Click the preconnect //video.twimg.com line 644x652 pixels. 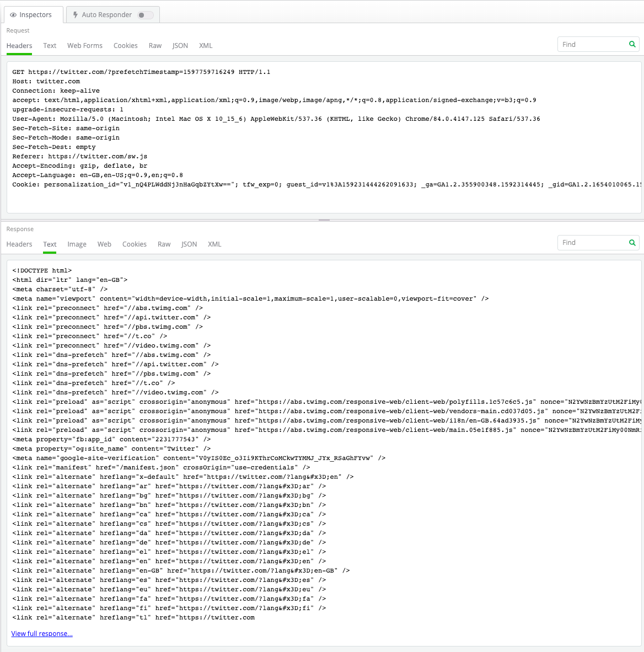click(x=111, y=345)
